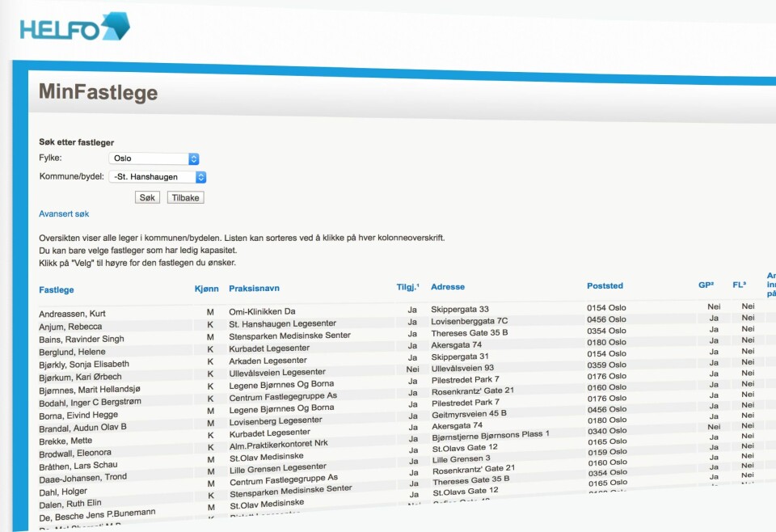Click the practice name Lille Grensen Legesenter
776x532 pixels.
coord(278,467)
